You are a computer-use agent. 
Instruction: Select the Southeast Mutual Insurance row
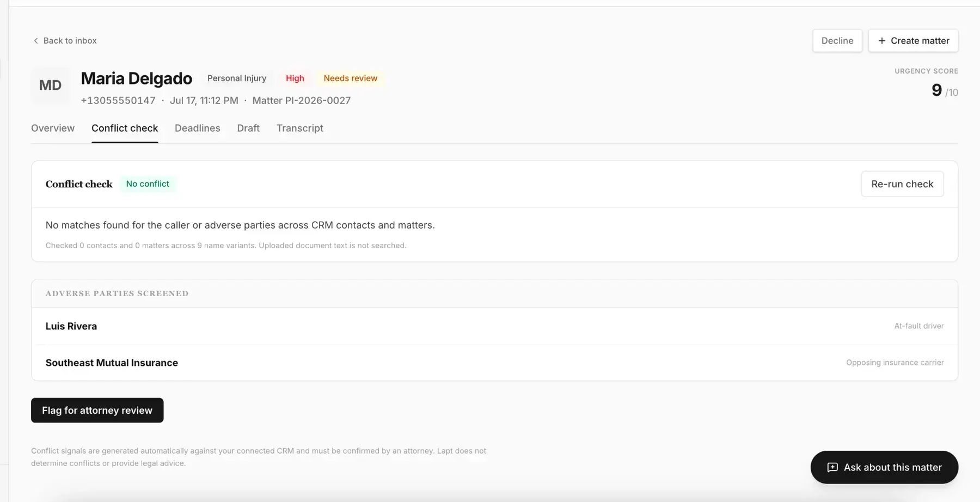pyautogui.click(x=494, y=363)
